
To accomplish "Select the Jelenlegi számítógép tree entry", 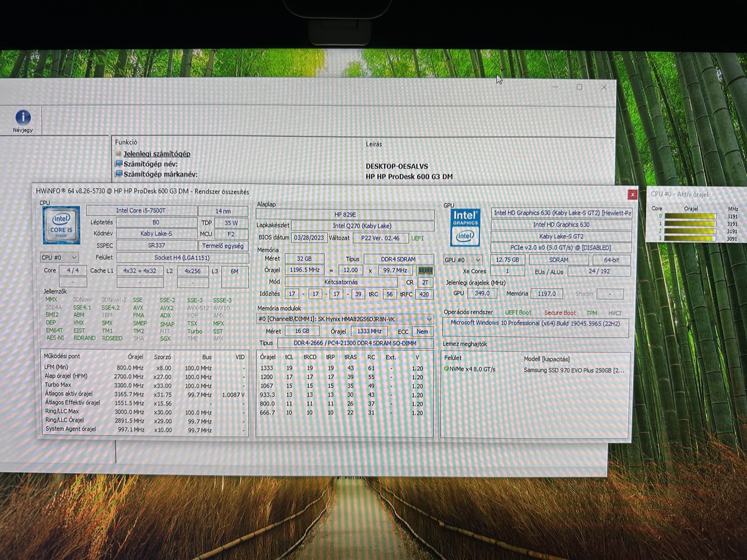I will tap(157, 154).
